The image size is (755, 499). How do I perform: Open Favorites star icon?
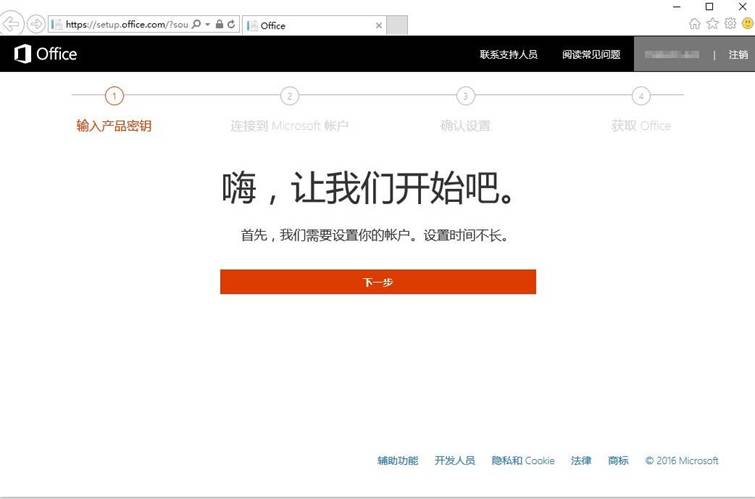712,23
